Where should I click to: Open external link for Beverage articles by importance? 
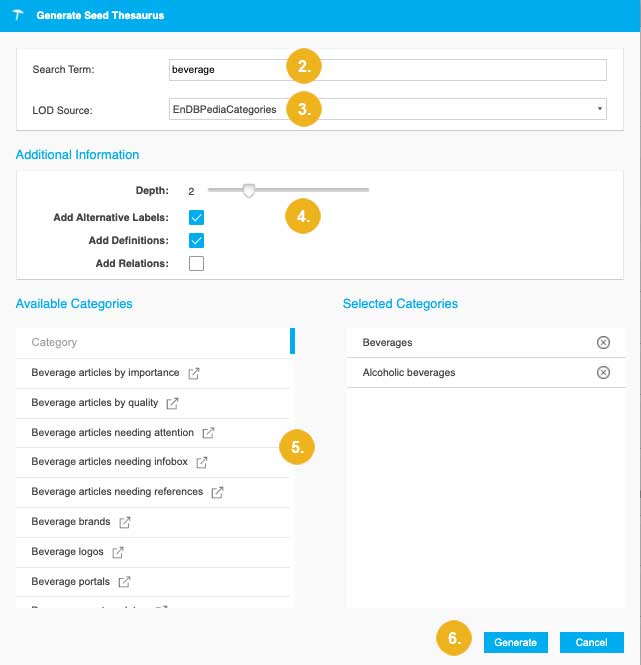tap(195, 374)
